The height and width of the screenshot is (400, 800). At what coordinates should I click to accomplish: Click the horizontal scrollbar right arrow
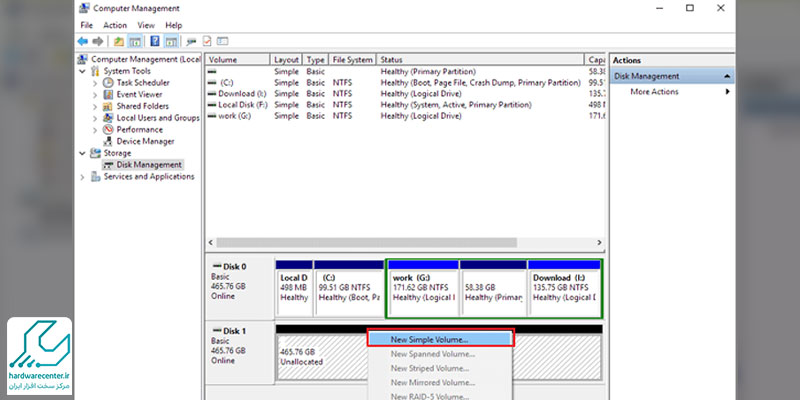599,243
